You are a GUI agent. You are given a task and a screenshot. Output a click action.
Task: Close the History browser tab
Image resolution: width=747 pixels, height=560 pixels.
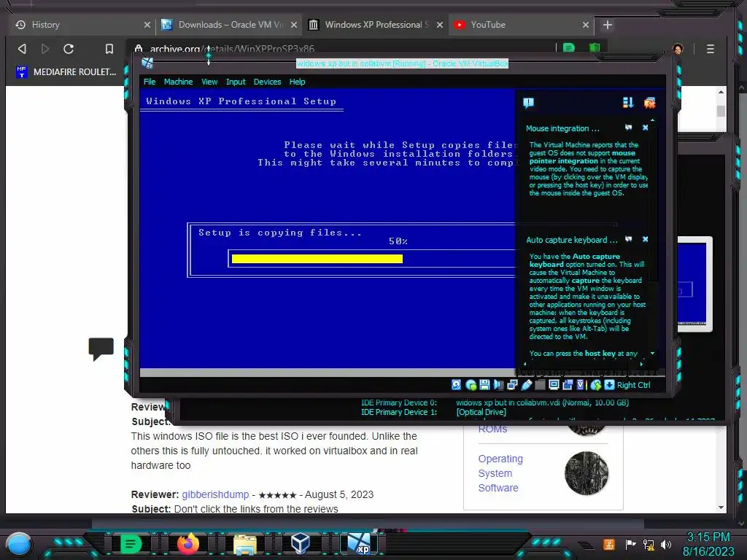[147, 25]
